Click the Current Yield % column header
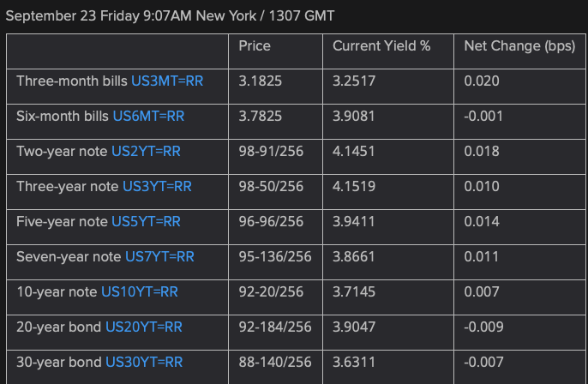 point(381,45)
